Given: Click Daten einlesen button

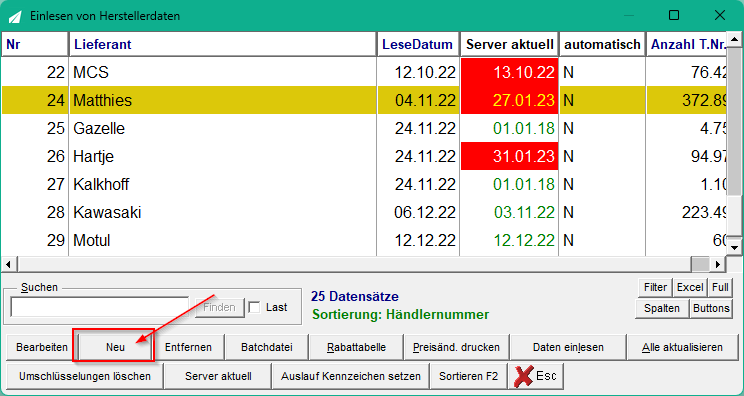Looking at the screenshot, I should pos(568,348).
